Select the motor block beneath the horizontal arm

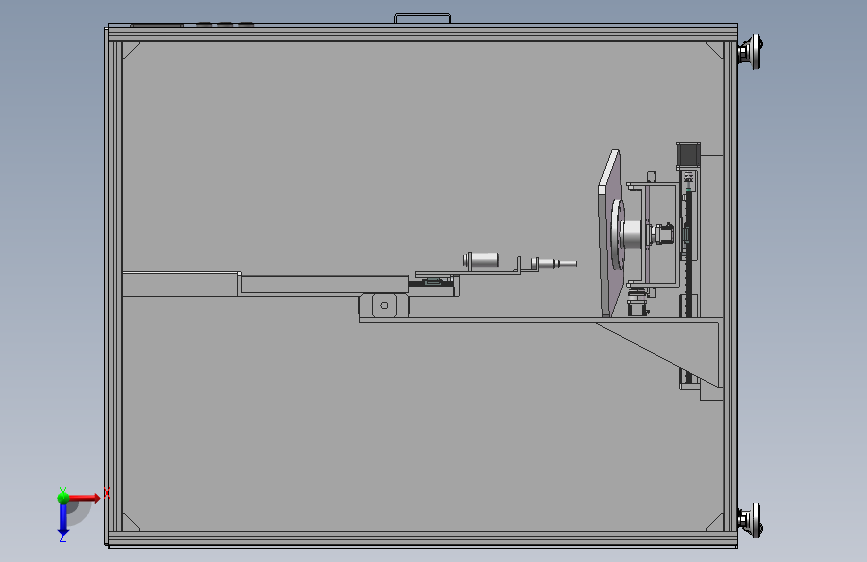(x=384, y=305)
